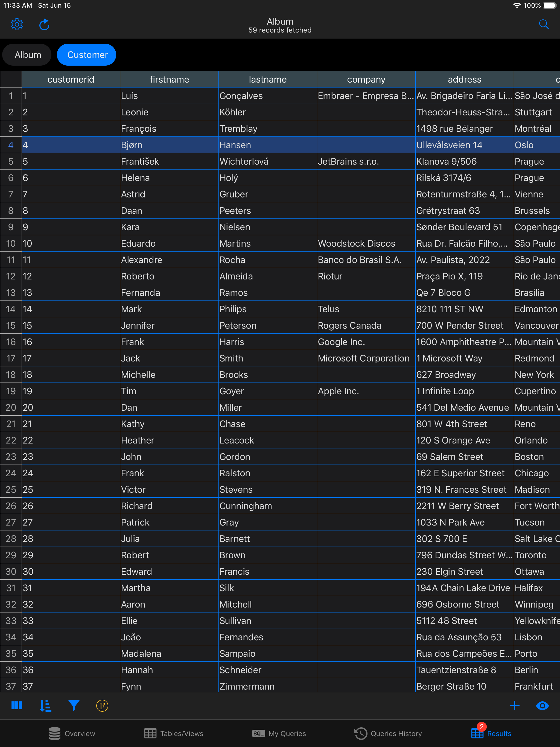Open the search magnifier icon

click(543, 24)
